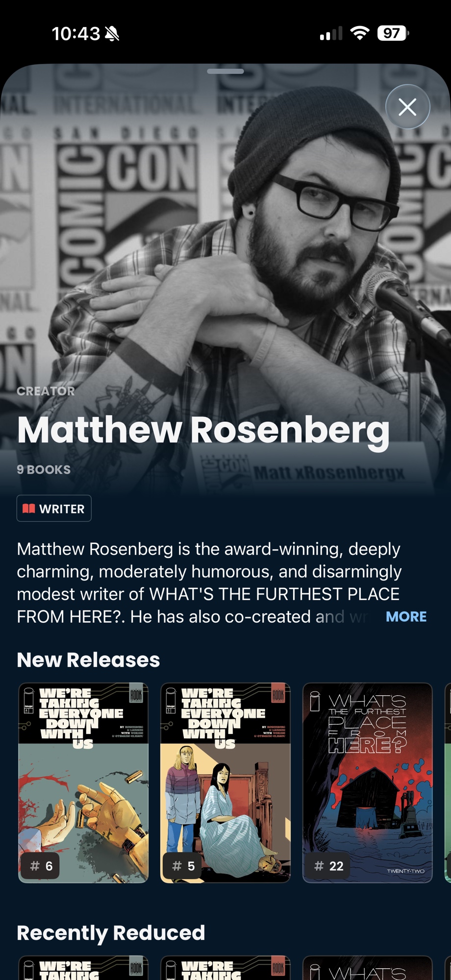Tap the sheet drag handle at top

point(225,71)
